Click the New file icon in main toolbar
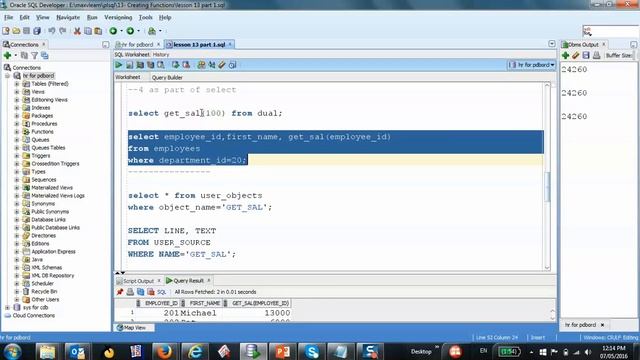This screenshot has width=640, height=360. [x=6, y=31]
